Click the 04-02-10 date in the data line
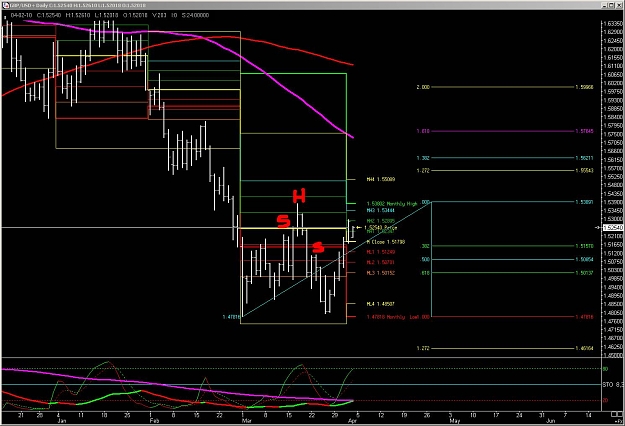This screenshot has width=625, height=426. click(22, 15)
